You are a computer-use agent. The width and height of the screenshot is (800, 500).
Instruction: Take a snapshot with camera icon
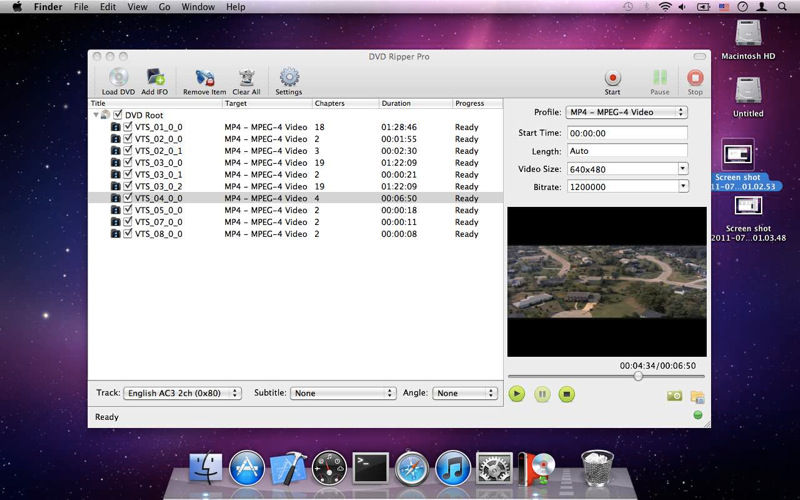pos(674,396)
